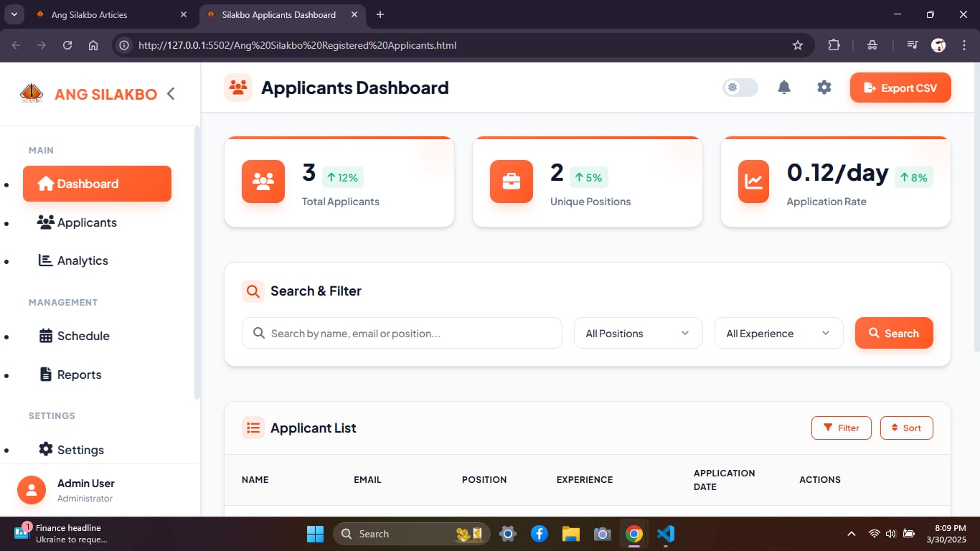
Task: Open Sort options for applicant list
Action: click(907, 428)
